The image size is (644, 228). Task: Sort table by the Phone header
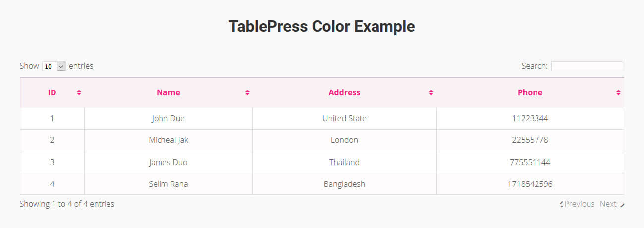coord(530,92)
